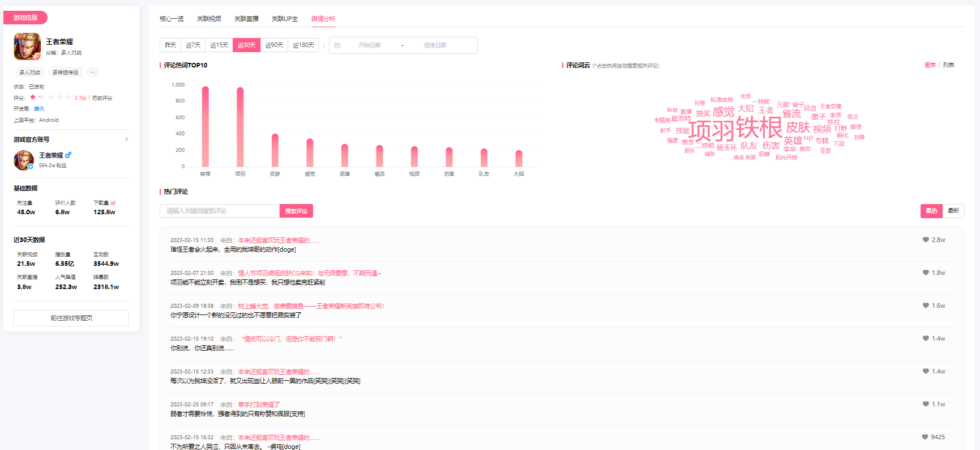Click the heart icon with 9425 likes
Screen dimensions: 980x450
tap(925, 437)
